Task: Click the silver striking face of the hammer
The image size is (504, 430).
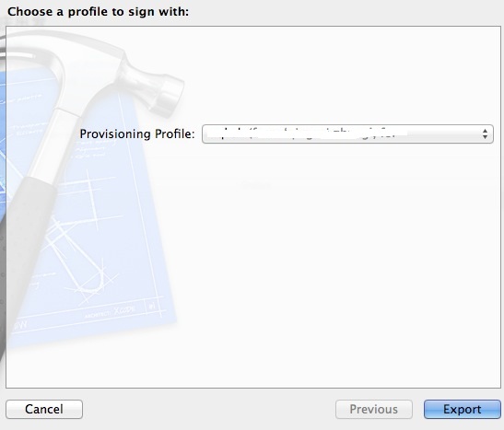Action: (173, 97)
